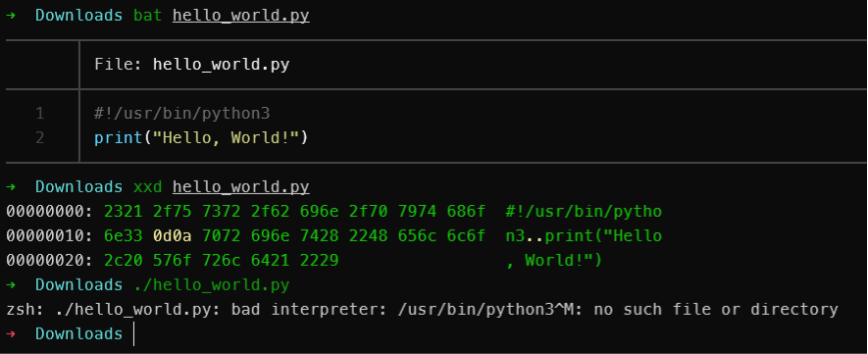Click the green prompt arrow before bat command
Image resolution: width=868 pixels, height=354 pixels.
coord(11,16)
